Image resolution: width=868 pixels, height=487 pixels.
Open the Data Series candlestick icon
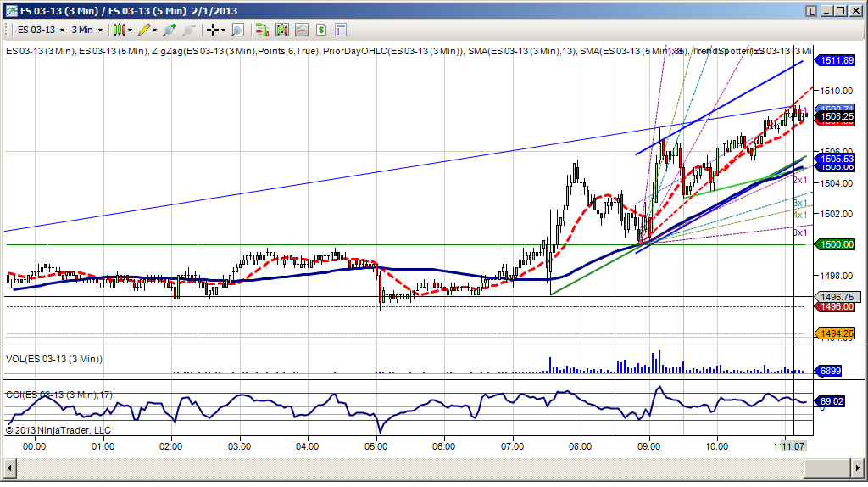pyautogui.click(x=281, y=30)
